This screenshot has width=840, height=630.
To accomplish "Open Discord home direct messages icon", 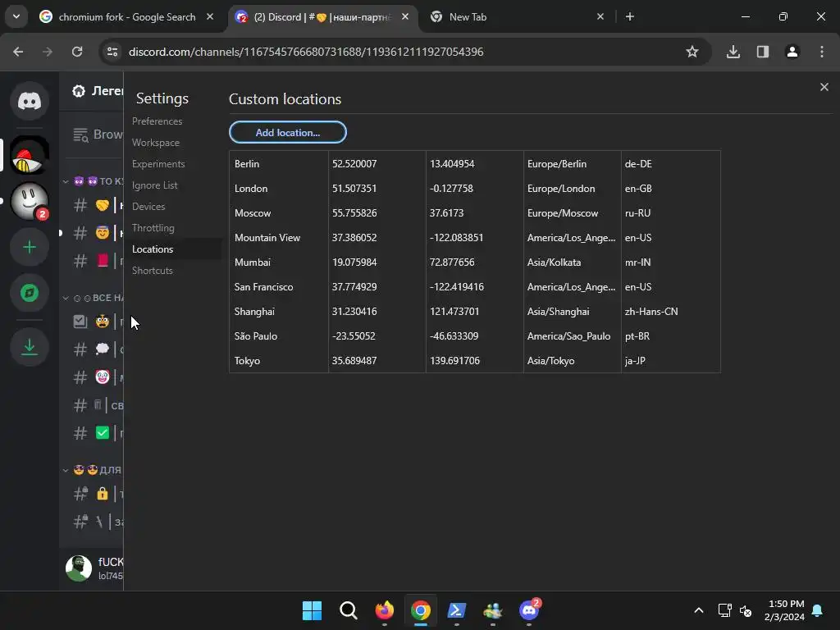I will pyautogui.click(x=30, y=101).
